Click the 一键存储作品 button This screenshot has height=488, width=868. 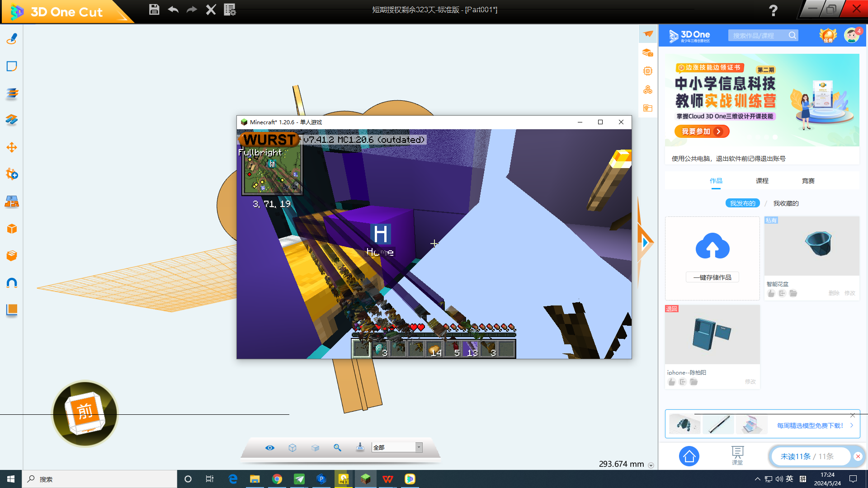[x=712, y=277]
